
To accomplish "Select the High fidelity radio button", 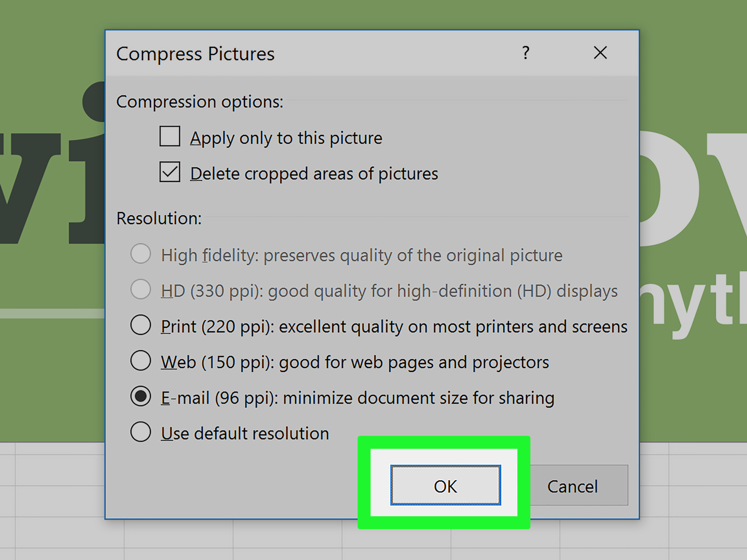I will pos(141,253).
